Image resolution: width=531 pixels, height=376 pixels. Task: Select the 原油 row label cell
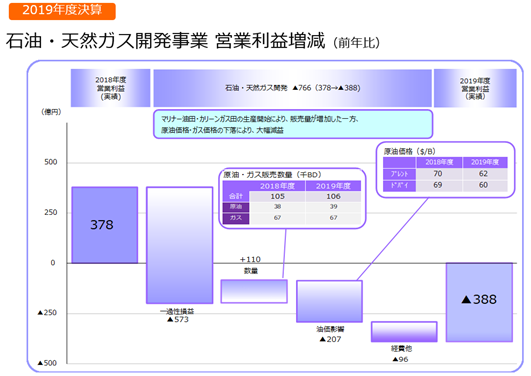[236, 207]
